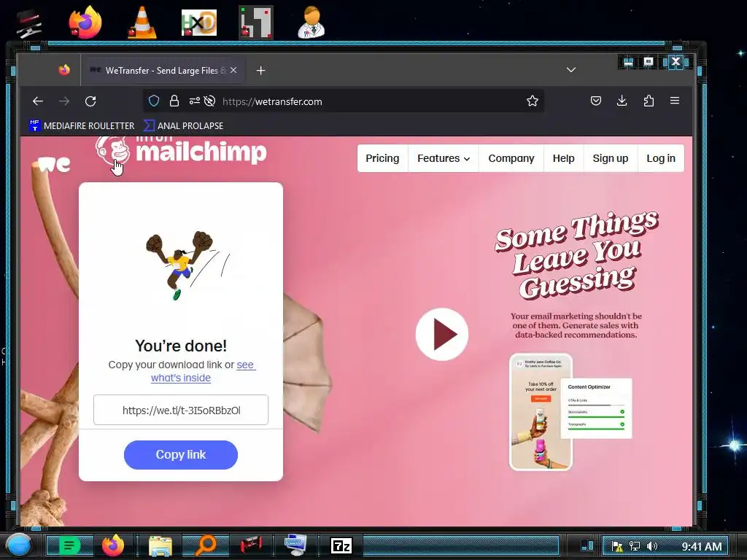Click the WeTransfer 'we' logo
The height and width of the screenshot is (560, 747).
pyautogui.click(x=54, y=164)
